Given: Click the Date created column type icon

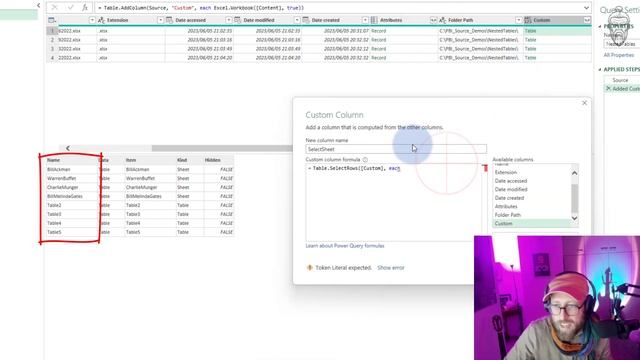Looking at the screenshot, I should (x=306, y=20).
